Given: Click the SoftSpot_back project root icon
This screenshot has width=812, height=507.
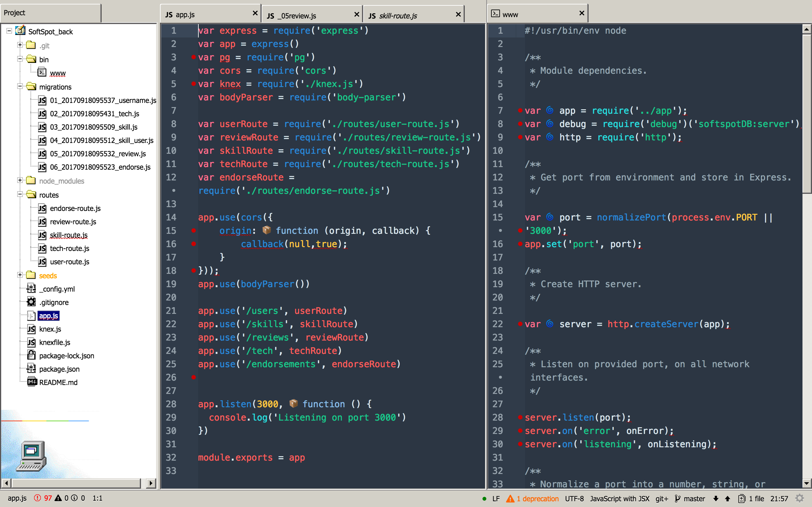Looking at the screenshot, I should [20, 30].
